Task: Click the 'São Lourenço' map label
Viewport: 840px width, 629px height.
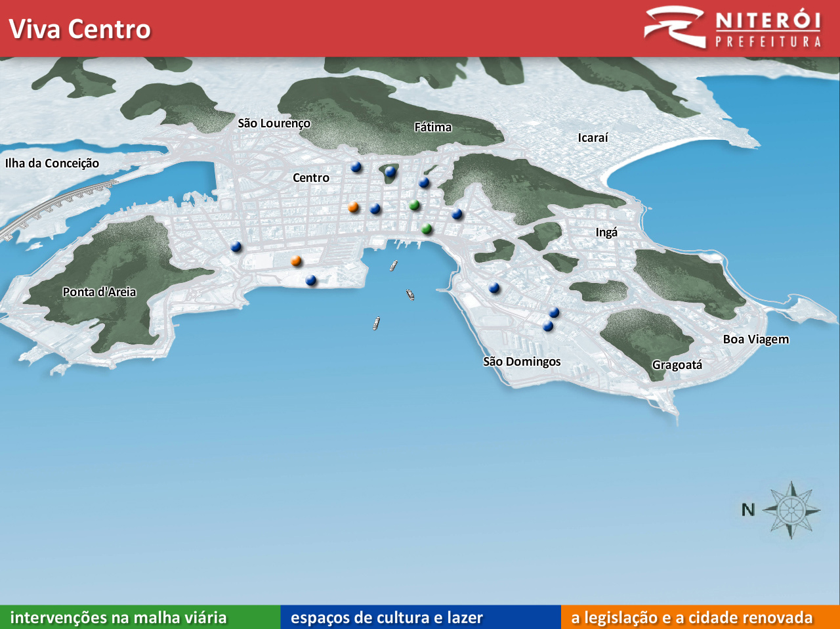Action: [x=274, y=123]
